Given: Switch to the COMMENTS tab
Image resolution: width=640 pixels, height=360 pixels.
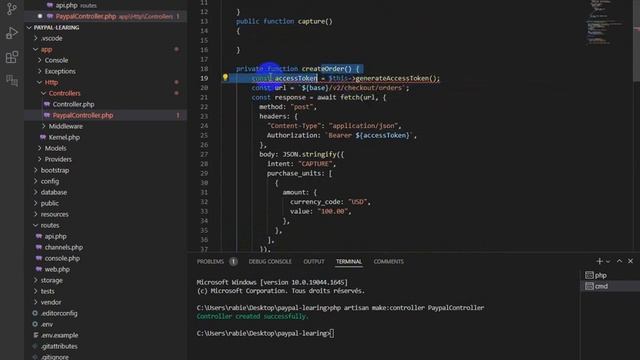Looking at the screenshot, I should click(389, 262).
